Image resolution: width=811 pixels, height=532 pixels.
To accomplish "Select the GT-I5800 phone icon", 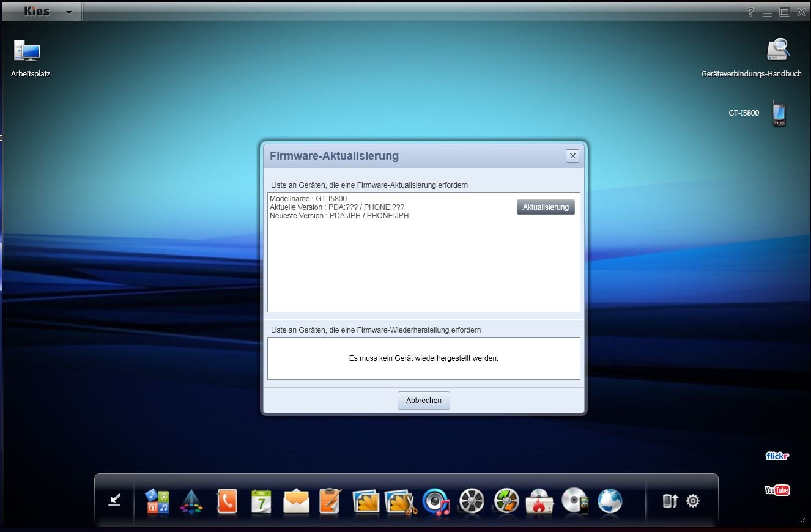I will point(778,113).
